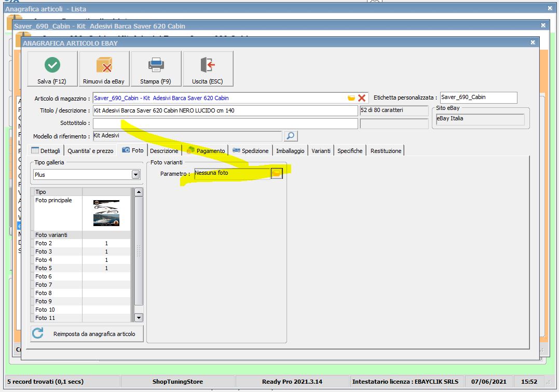Open Tipo galleria dropdown showing Plus
This screenshot has height=392, width=559.
point(135,174)
